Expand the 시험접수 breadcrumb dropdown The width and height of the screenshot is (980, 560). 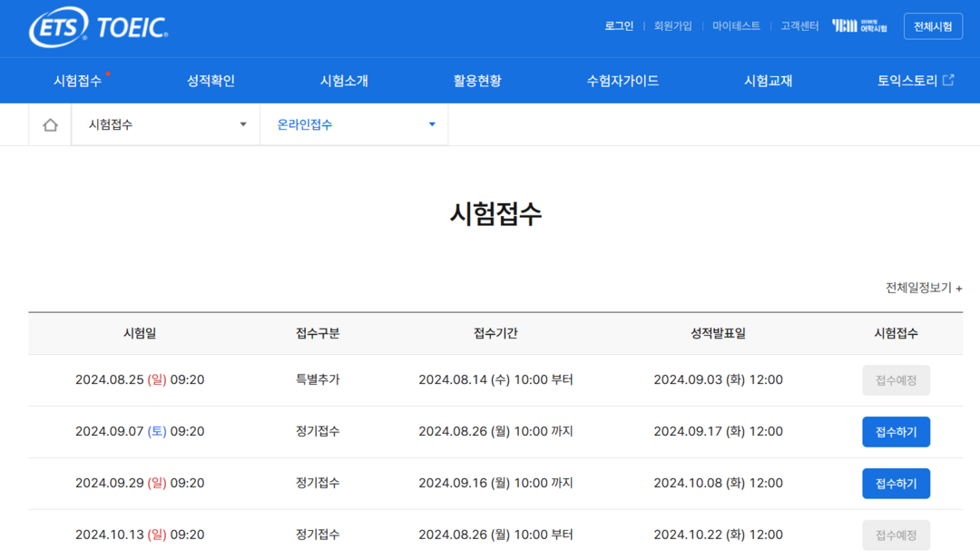coord(166,125)
